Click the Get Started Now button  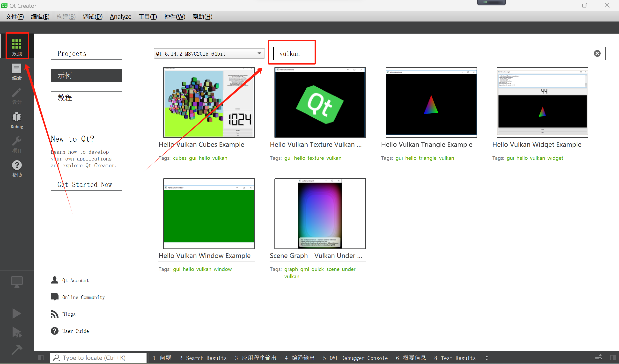[86, 184]
